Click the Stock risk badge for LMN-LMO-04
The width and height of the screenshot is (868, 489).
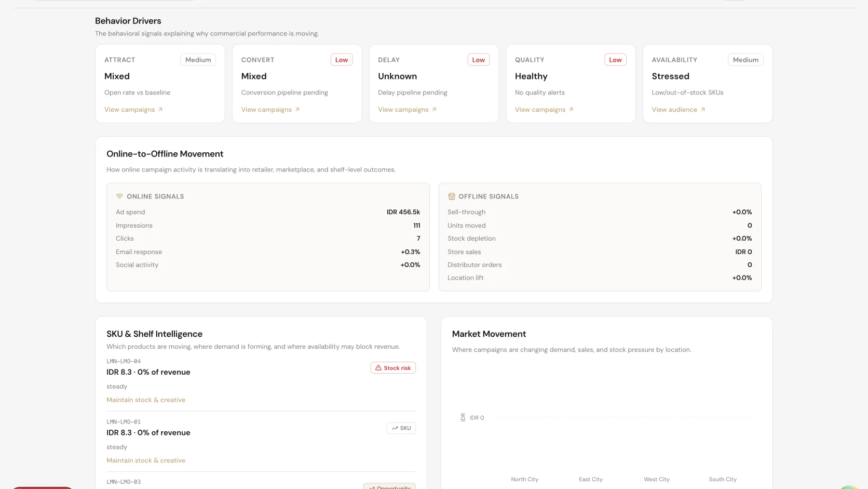[x=393, y=368]
